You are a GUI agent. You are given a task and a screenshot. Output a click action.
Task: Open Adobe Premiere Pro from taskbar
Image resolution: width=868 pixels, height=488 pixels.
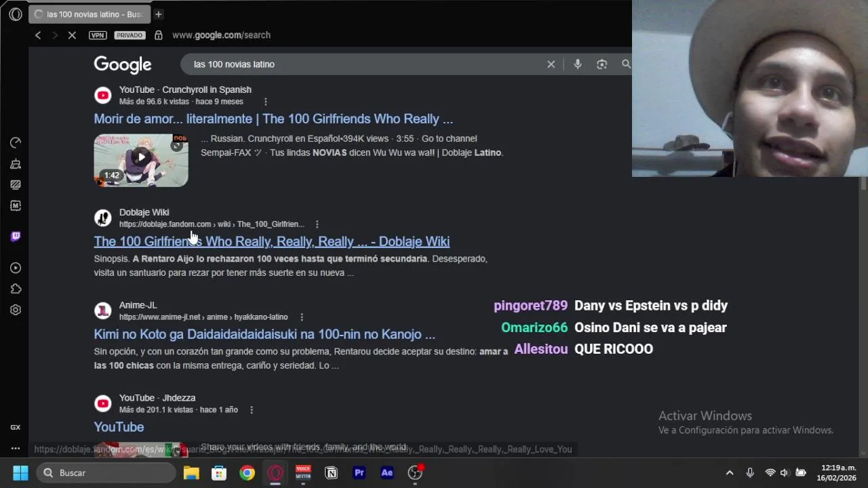point(359,473)
